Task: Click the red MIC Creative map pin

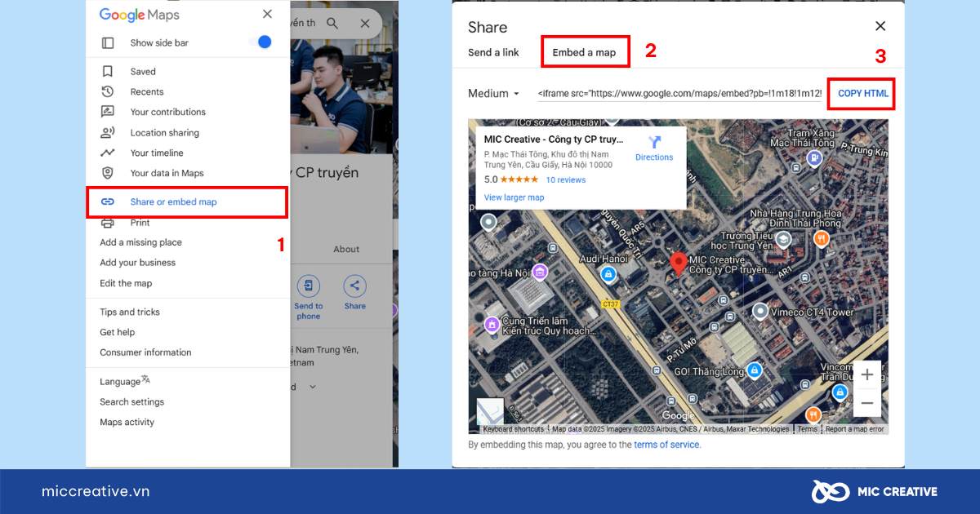Action: click(x=678, y=264)
